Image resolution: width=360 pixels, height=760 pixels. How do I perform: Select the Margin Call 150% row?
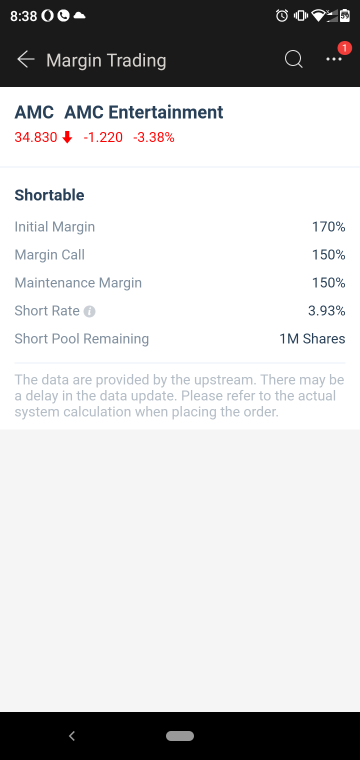click(180, 255)
